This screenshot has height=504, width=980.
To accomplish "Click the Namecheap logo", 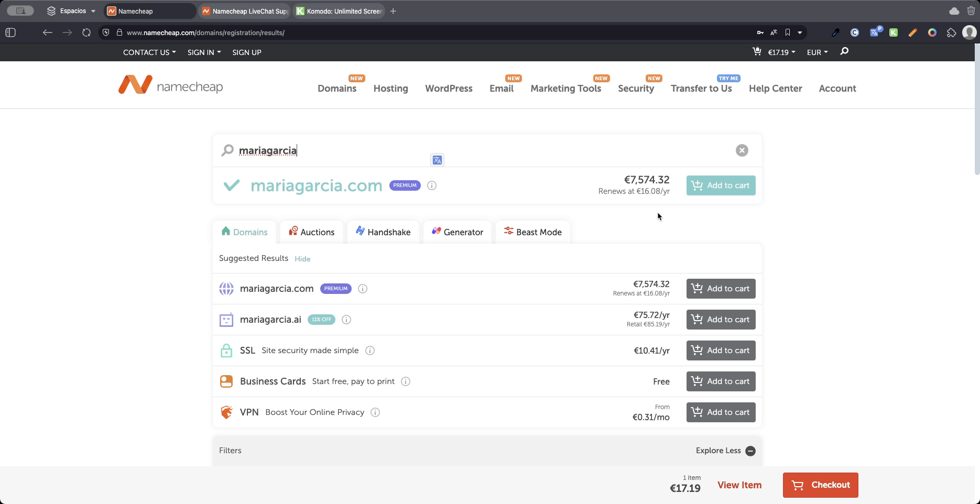I will click(171, 85).
